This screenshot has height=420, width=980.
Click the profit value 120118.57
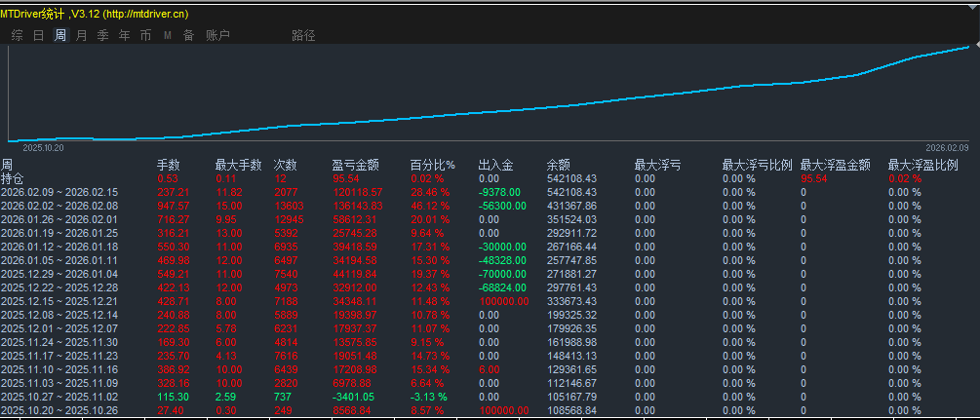[358, 193]
